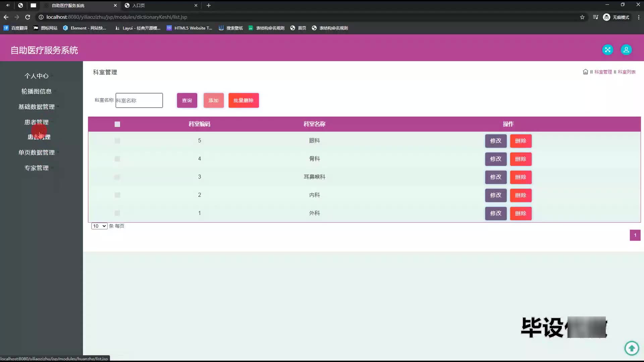
Task: Click the 批量删除 button
Action: [x=244, y=101]
